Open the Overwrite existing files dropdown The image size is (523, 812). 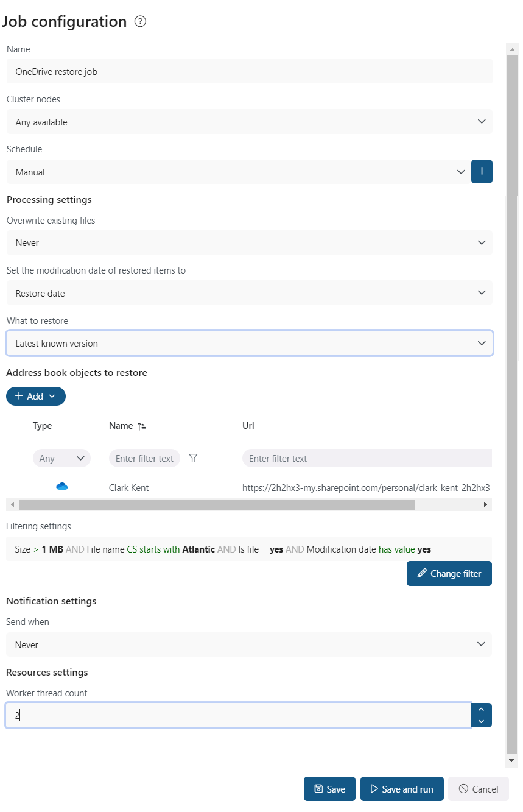tap(249, 243)
